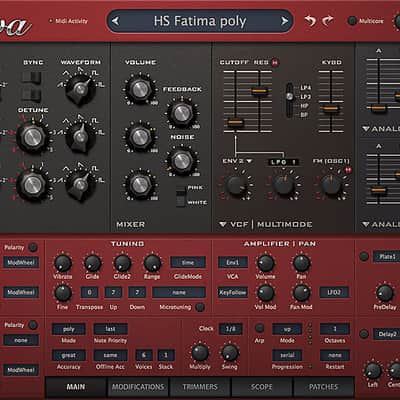Screen dimensions: 400x400
Task: Adjust the Pan knob
Action: coord(301,263)
